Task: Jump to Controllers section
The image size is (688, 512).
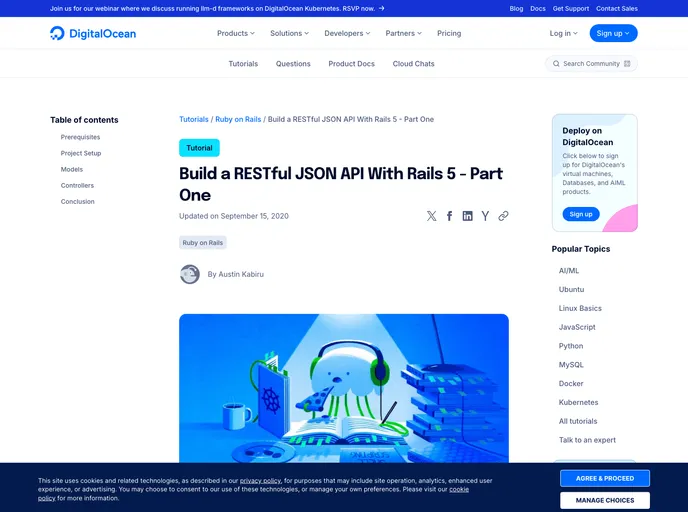Action: click(77, 186)
